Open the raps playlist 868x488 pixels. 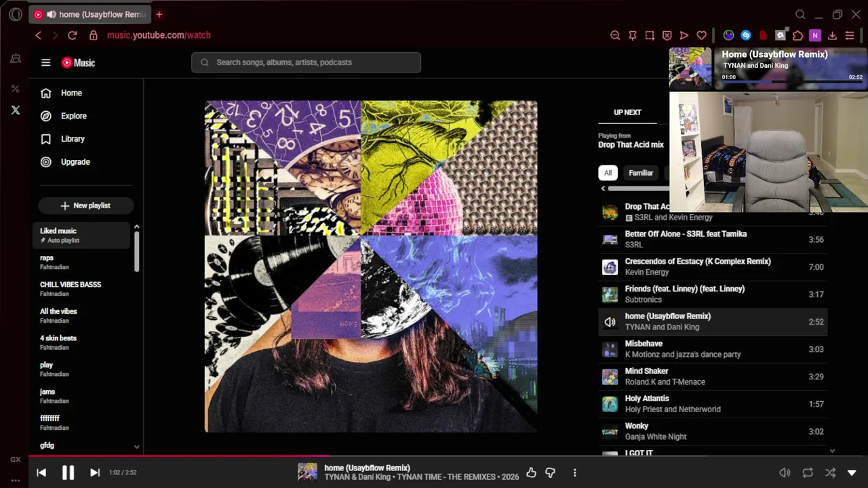[x=81, y=262]
